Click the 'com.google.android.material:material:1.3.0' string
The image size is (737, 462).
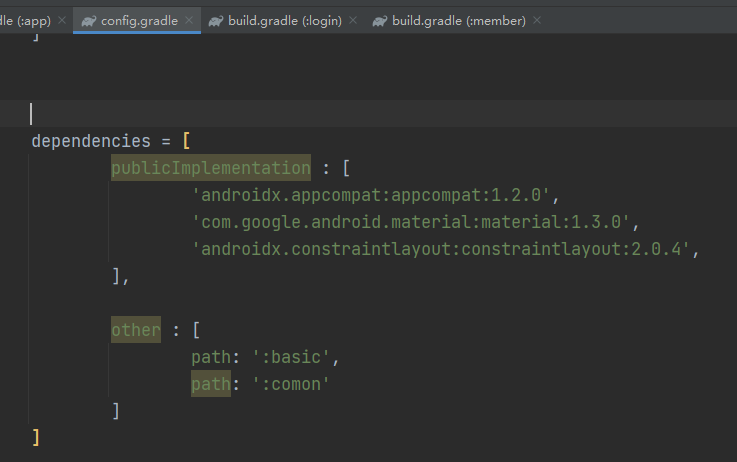[x=411, y=222]
